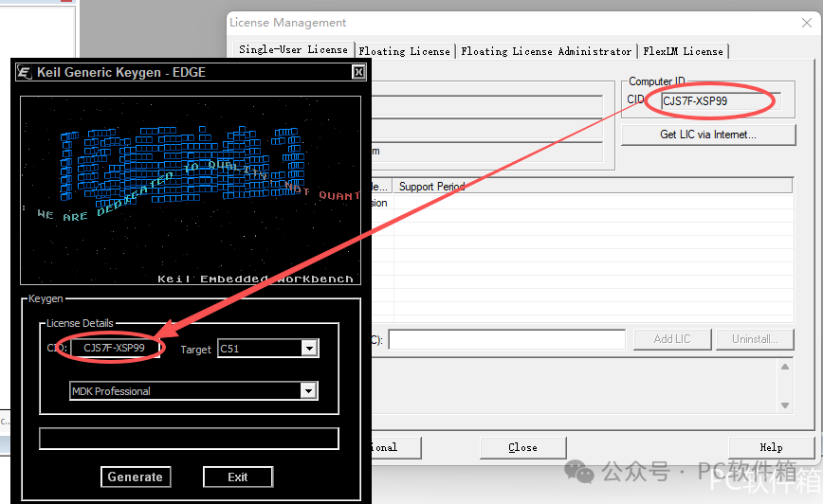Click the keygen title bar app icon

tap(25, 72)
